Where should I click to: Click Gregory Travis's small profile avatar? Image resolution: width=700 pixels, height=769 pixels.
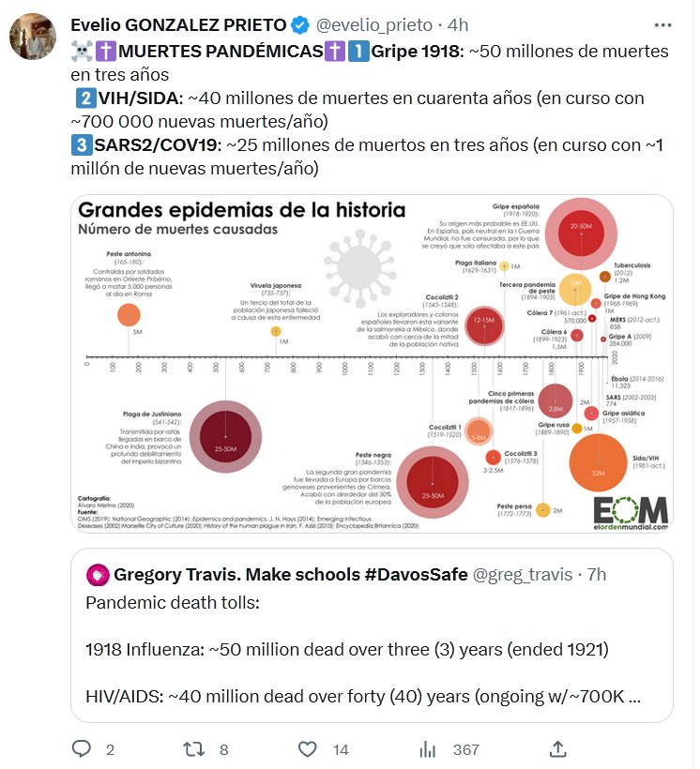97,574
